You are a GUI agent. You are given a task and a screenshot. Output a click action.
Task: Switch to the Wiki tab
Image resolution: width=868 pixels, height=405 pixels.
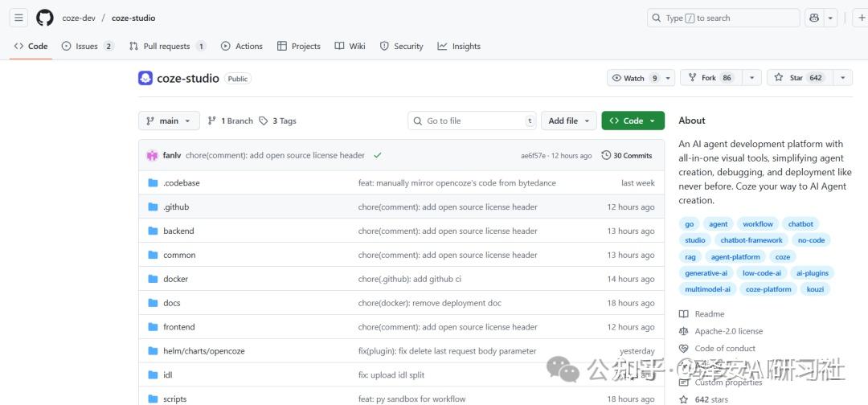(350, 46)
